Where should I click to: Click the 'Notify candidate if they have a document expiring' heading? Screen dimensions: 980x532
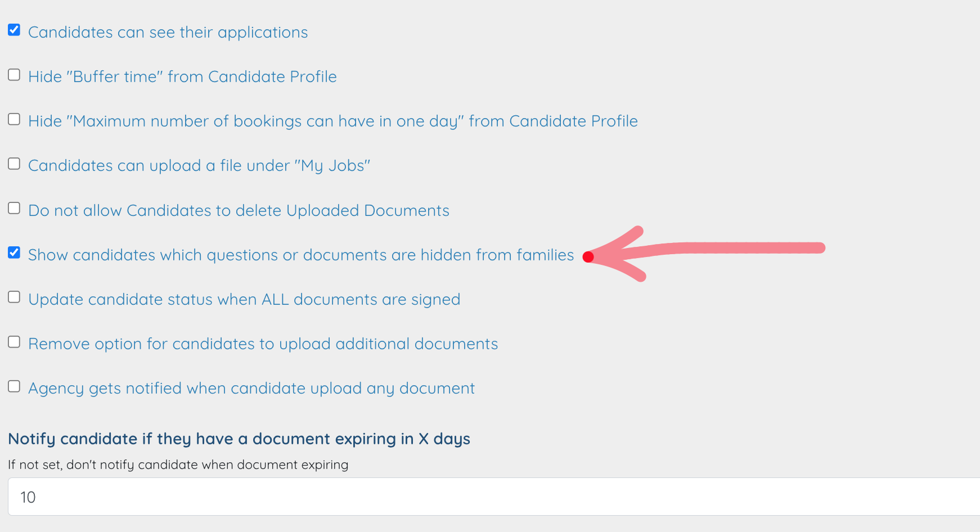click(x=239, y=439)
